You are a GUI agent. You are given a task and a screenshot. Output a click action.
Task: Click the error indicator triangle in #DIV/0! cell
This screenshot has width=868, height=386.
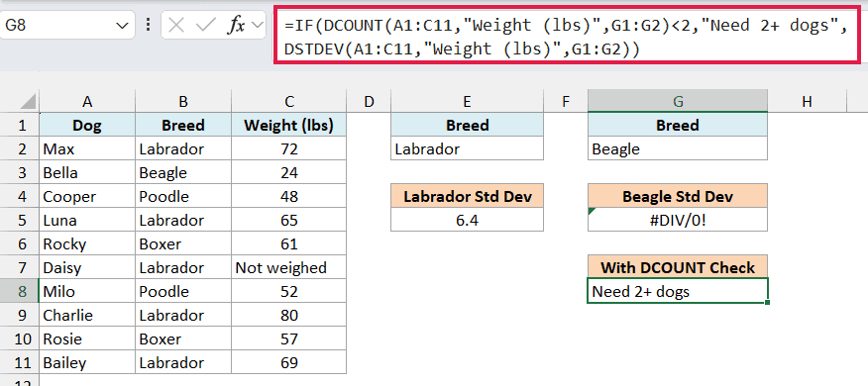(593, 211)
